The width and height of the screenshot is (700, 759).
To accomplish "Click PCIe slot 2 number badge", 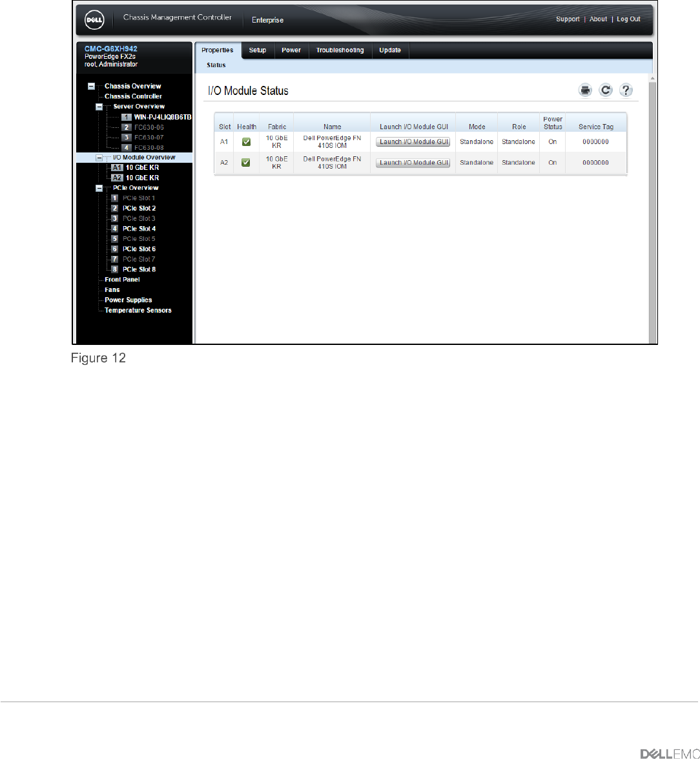I will pos(115,208).
